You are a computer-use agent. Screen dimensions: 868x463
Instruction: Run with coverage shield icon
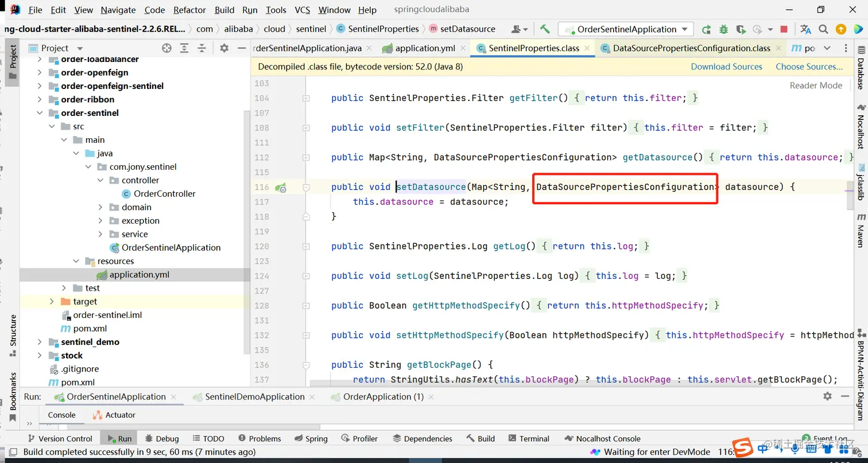pos(740,29)
